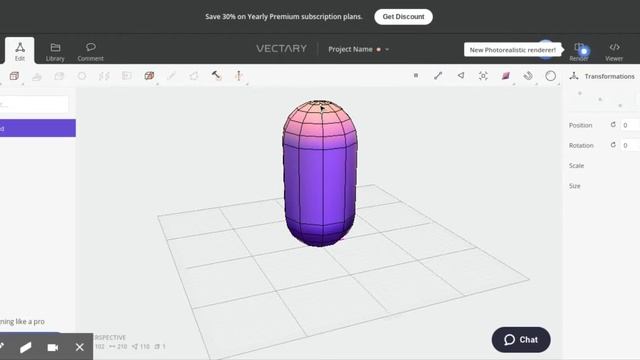Click the search field in left panel
This screenshot has height=360, width=640.
click(x=34, y=104)
